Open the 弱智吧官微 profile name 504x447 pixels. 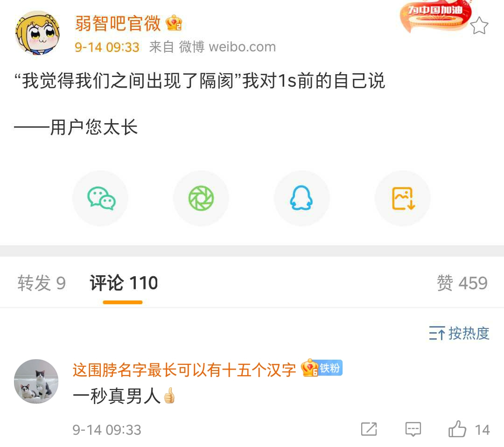(118, 23)
